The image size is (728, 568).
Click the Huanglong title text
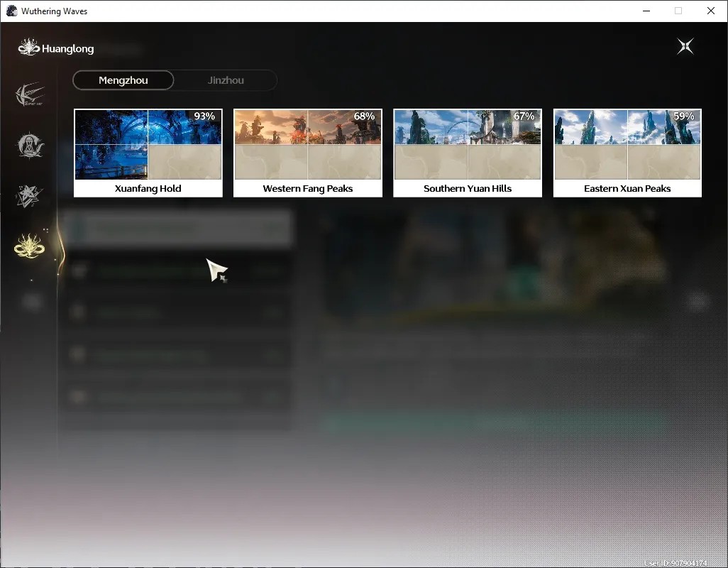pyautogui.click(x=68, y=49)
